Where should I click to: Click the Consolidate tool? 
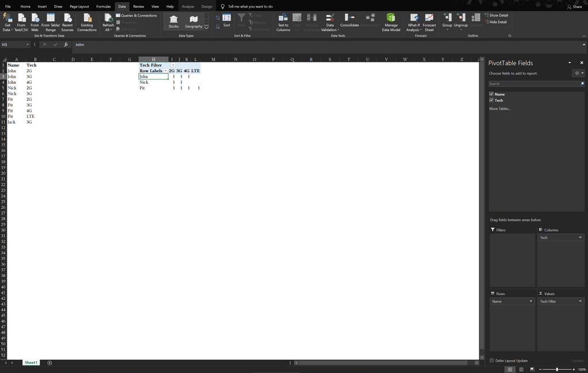pyautogui.click(x=350, y=21)
